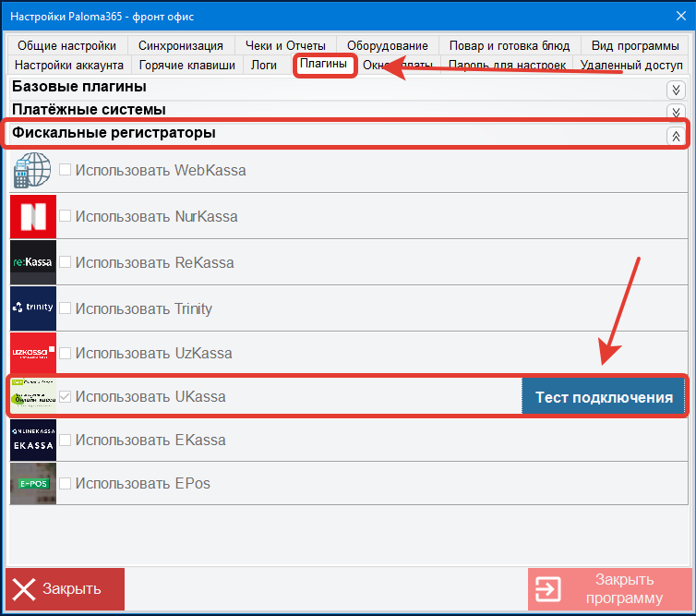Click the UKassa logo icon
696x616 pixels.
click(x=33, y=396)
